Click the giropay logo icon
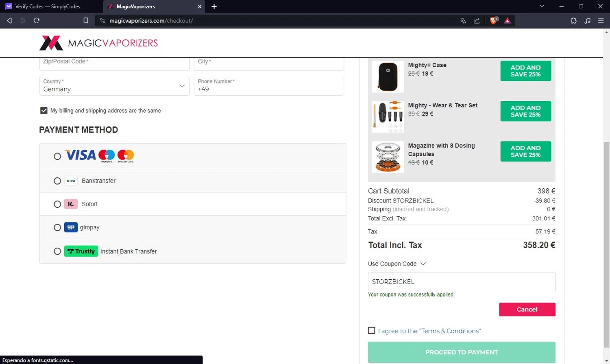The image size is (610, 364). point(71,227)
